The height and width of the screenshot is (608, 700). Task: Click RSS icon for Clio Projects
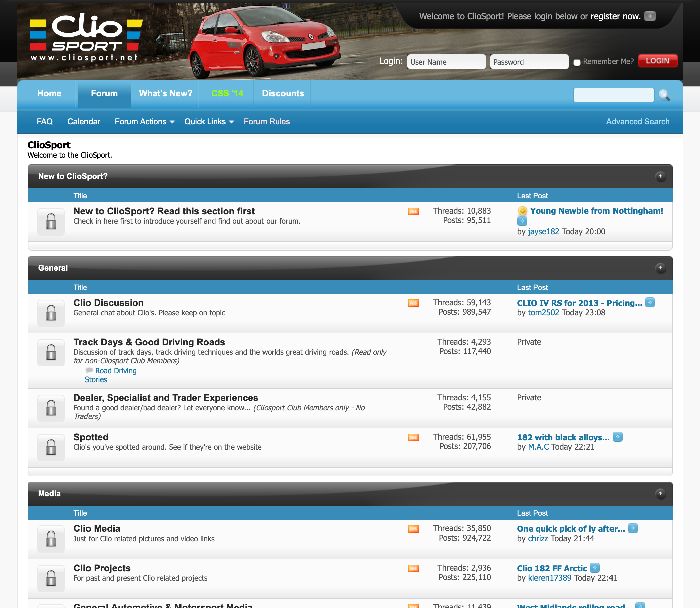[413, 568]
